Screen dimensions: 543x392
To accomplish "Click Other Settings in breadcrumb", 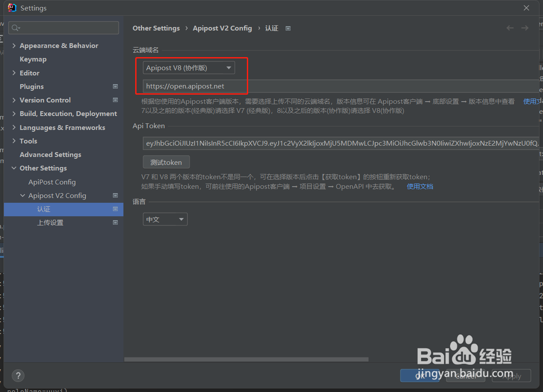I will point(156,28).
